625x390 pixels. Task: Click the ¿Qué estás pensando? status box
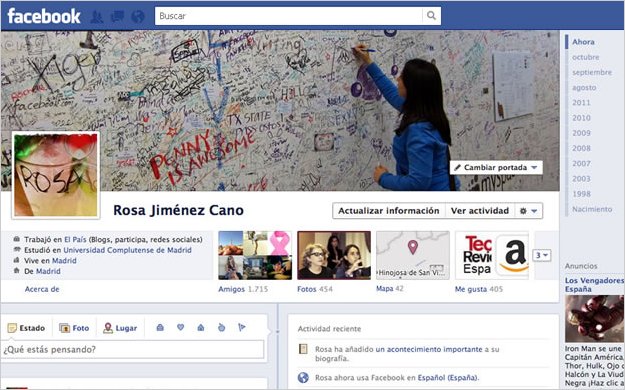(x=132, y=349)
